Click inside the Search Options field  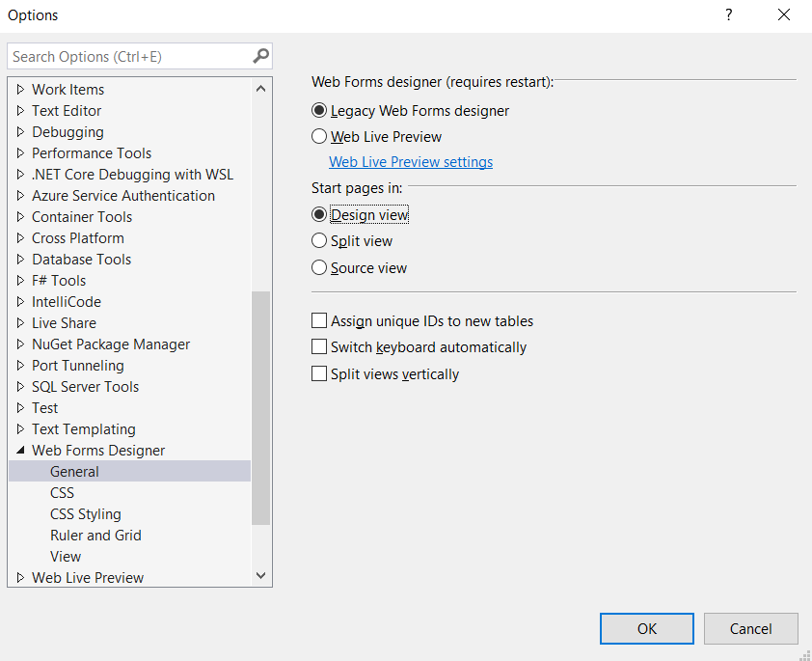125,55
